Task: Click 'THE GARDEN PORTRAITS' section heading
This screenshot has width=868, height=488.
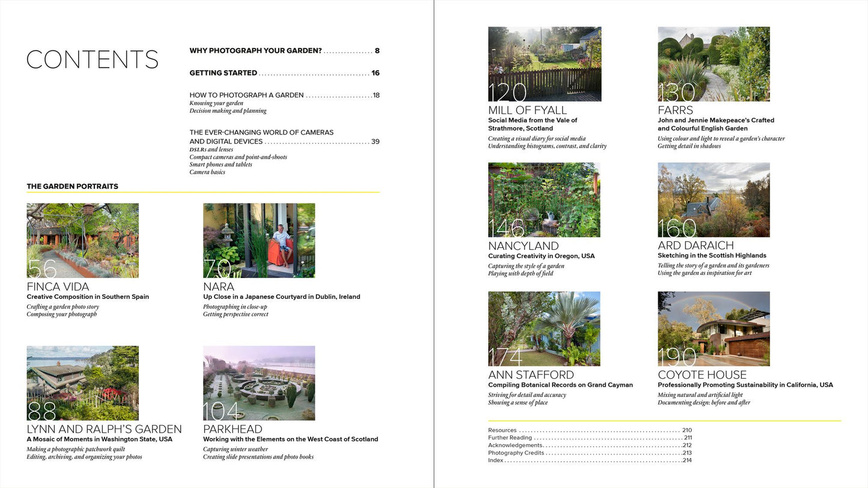Action: click(73, 187)
